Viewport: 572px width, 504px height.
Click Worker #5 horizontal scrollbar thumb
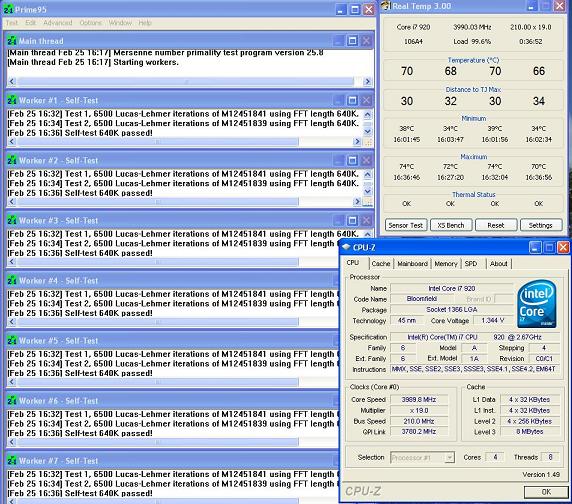(158, 382)
